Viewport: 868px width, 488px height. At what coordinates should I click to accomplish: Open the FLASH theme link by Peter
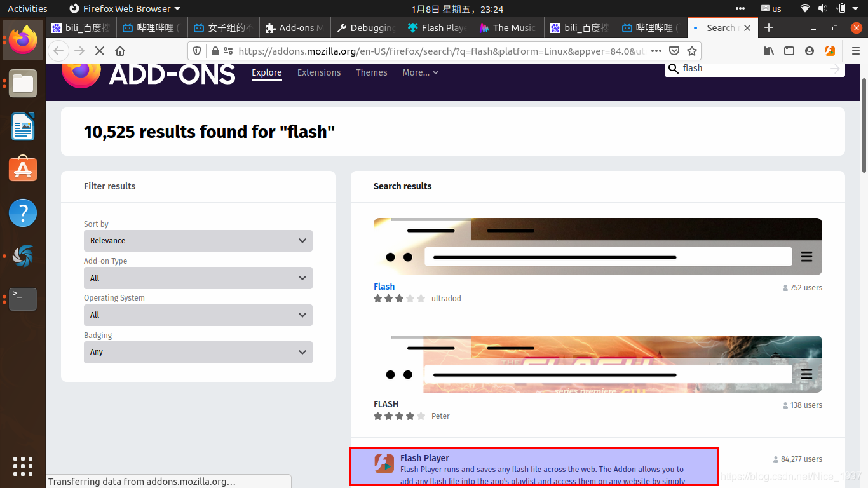[x=386, y=404]
